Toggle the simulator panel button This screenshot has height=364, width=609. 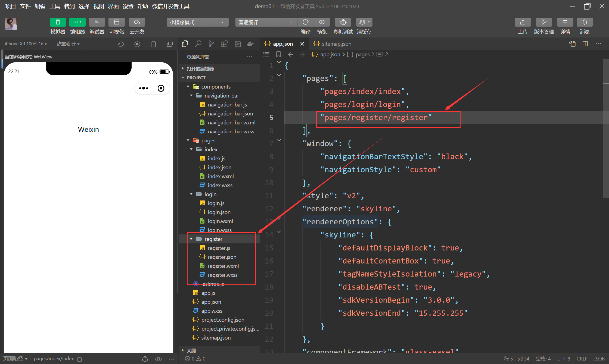click(58, 22)
